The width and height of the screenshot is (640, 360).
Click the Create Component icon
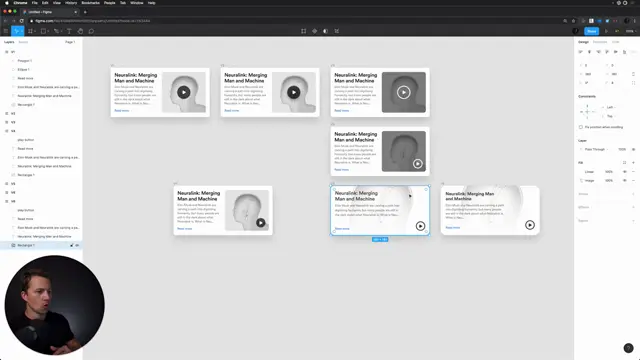tap(314, 31)
